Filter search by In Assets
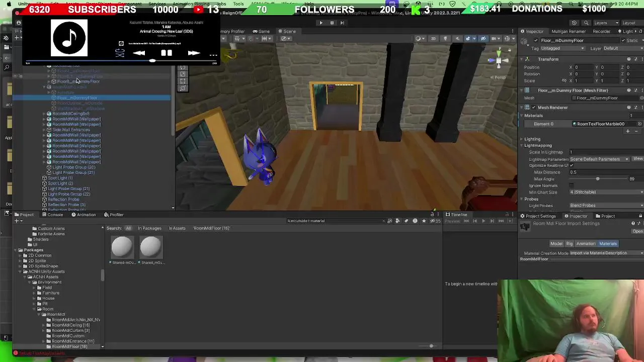 [x=177, y=228]
